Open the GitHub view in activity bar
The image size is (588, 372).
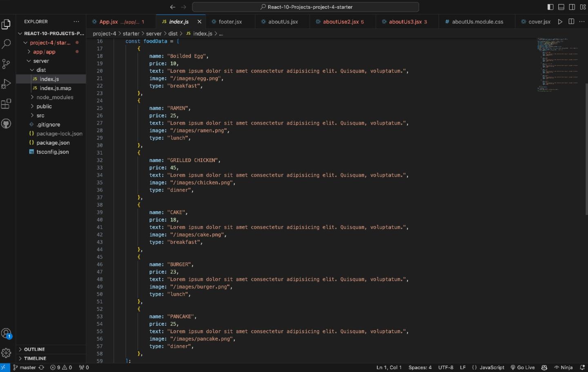(x=6, y=123)
